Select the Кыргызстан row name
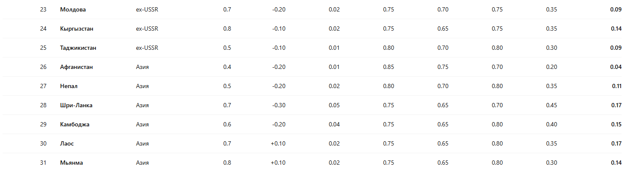This screenshot has width=644, height=180. (x=76, y=29)
